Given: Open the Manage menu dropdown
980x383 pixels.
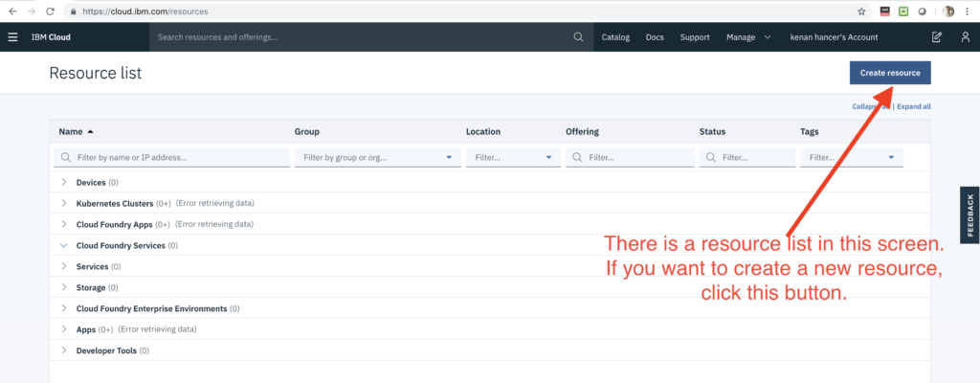Looking at the screenshot, I should (x=748, y=37).
